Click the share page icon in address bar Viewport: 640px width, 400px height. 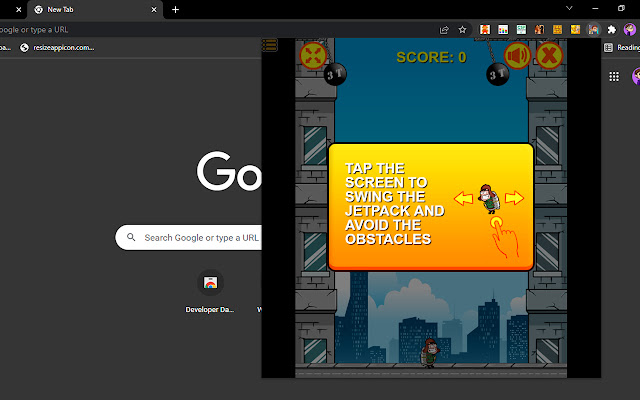coord(443,29)
